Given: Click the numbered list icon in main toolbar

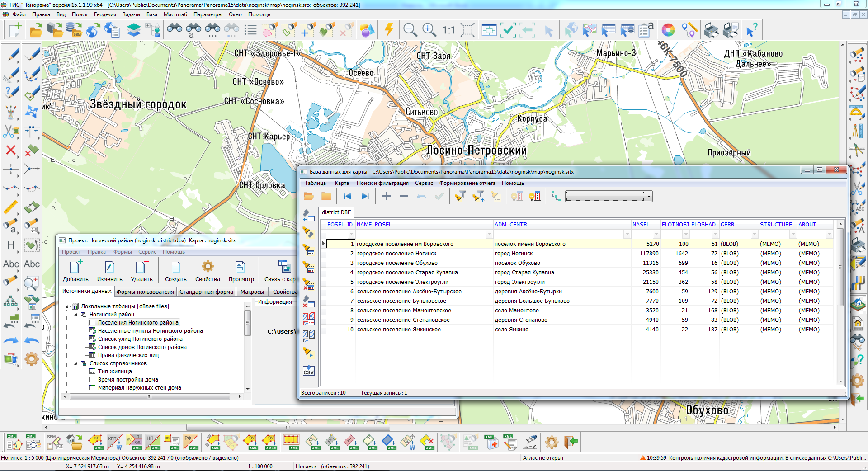Looking at the screenshot, I should point(250,30).
